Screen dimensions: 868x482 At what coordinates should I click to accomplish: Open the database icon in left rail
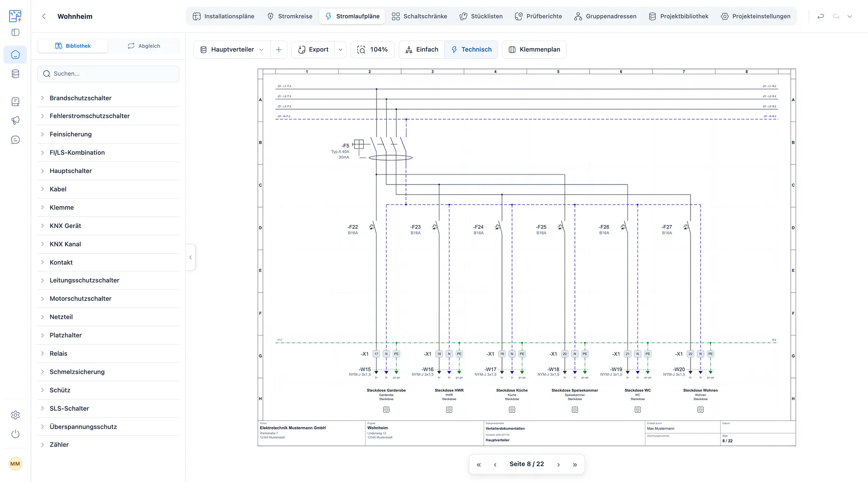[x=15, y=74]
